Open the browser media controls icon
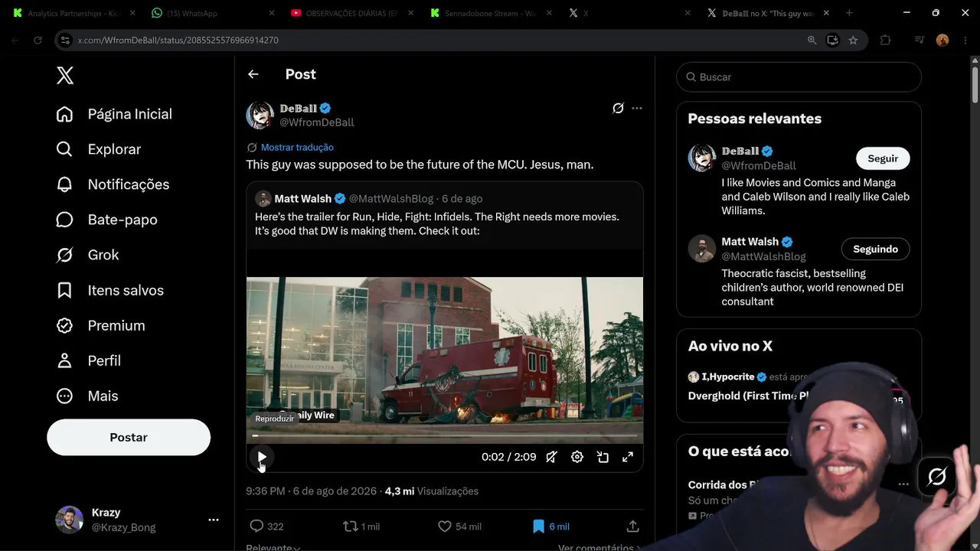This screenshot has width=980, height=551. pos(920,41)
